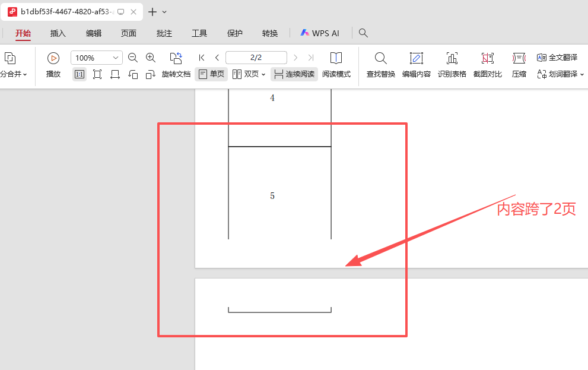The width and height of the screenshot is (588, 370).
Task: Click Edit Content (编辑内容) tool
Action: click(x=417, y=65)
